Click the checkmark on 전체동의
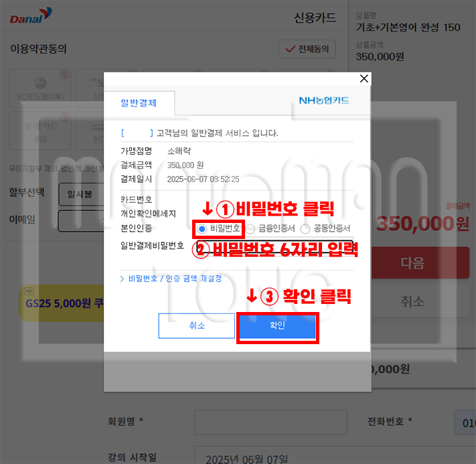This screenshot has height=464, width=476. [x=290, y=49]
